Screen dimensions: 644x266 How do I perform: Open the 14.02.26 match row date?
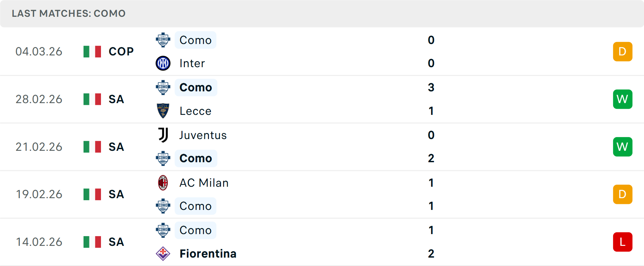[x=39, y=242]
